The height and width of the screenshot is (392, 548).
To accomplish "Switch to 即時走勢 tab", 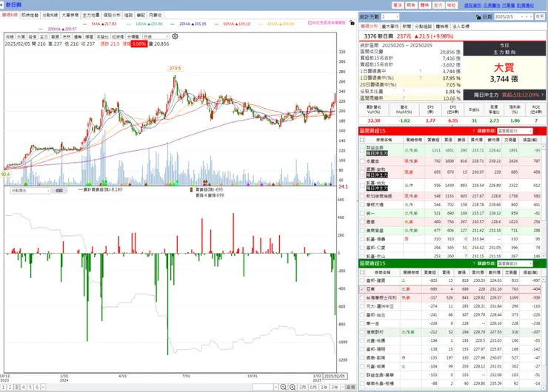I will [x=30, y=15].
